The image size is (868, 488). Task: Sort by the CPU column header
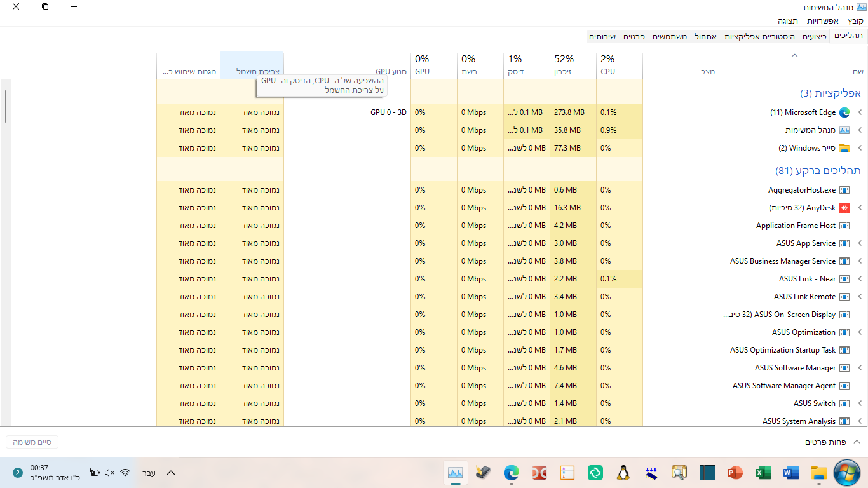pos(620,65)
